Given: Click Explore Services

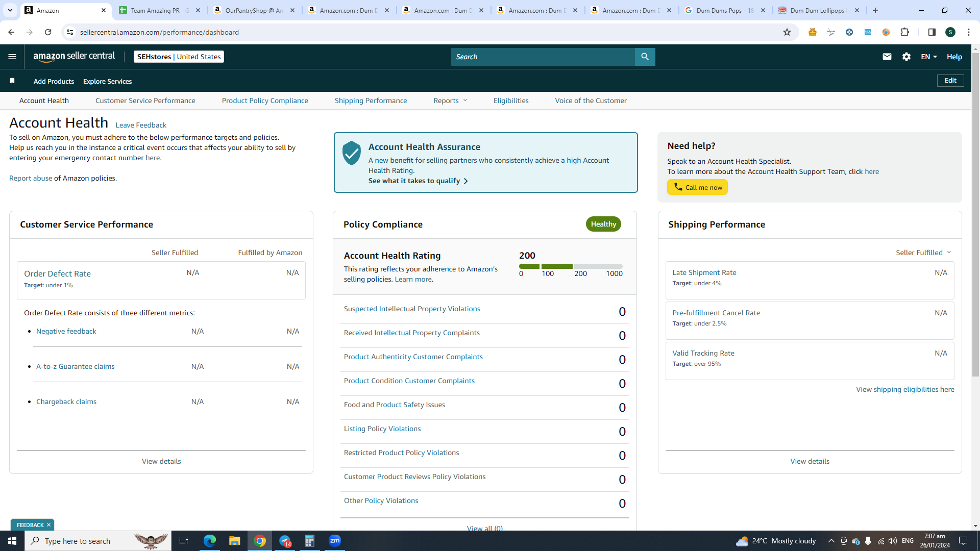Looking at the screenshot, I should 107,81.
